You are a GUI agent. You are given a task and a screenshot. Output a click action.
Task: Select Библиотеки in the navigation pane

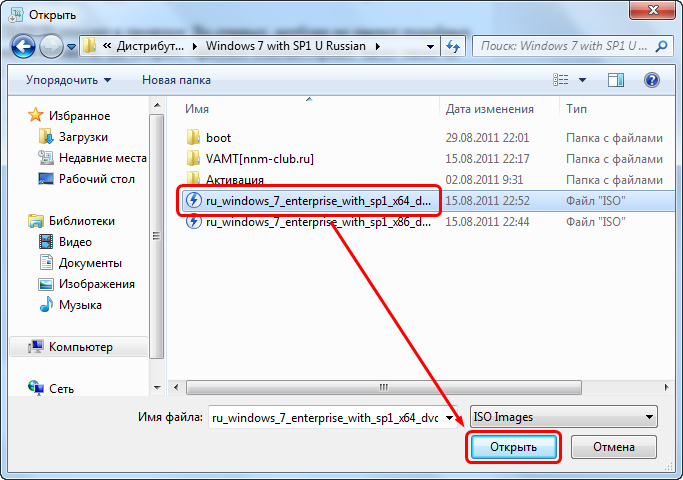[82, 221]
